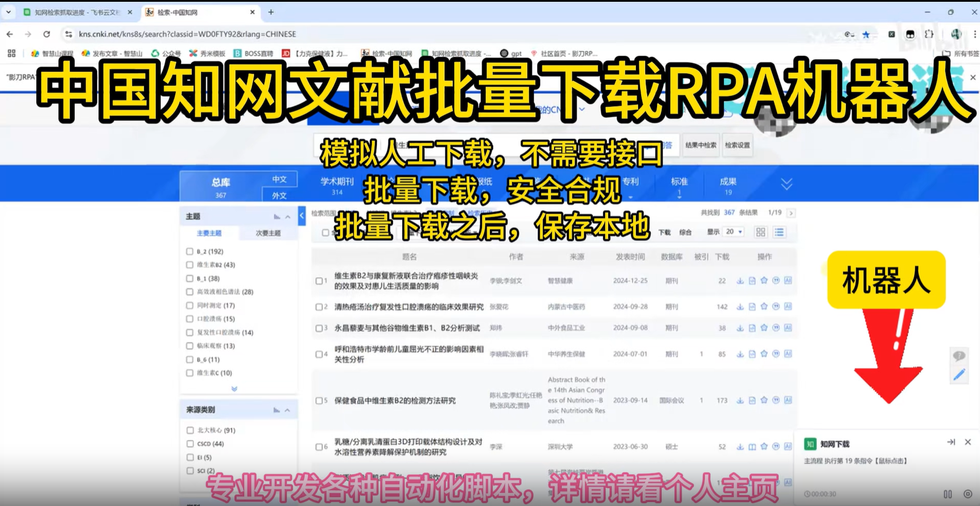Open Chrome tab search dropdown
Viewport: 980px width, 506px height.
click(8, 12)
